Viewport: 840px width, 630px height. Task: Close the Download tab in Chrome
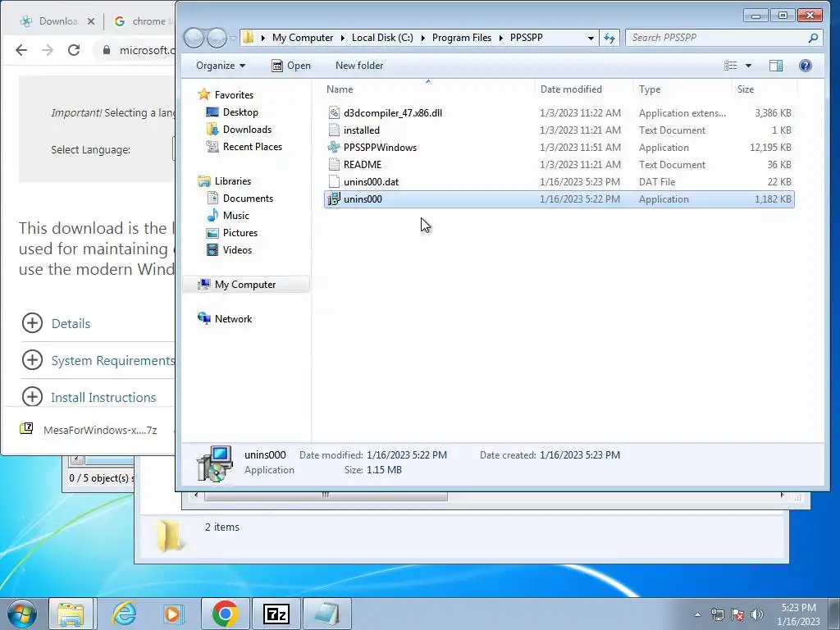point(90,21)
